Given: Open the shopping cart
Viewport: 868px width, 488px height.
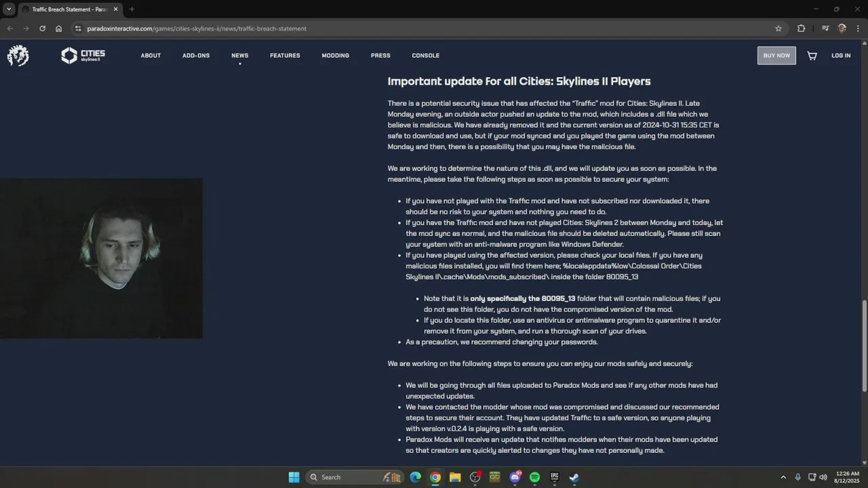Looking at the screenshot, I should click(x=812, y=56).
